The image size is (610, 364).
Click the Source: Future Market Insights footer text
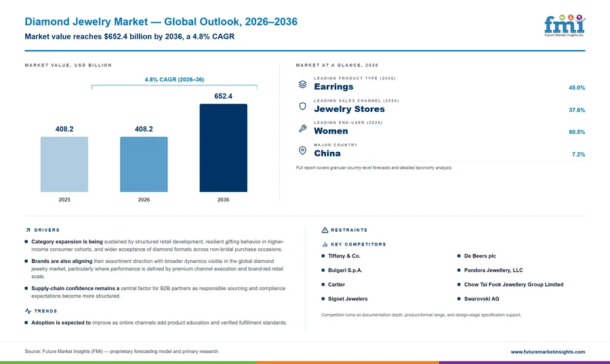[x=121, y=352]
